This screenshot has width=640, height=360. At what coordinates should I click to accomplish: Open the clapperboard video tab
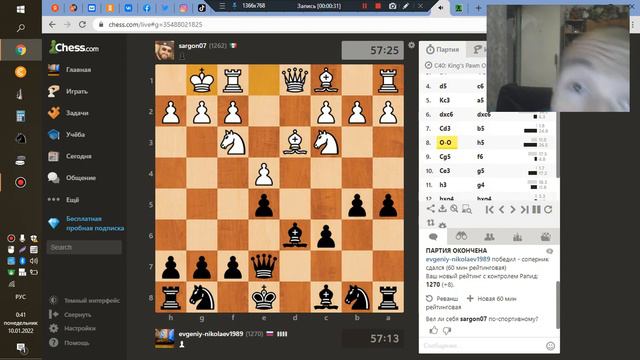545,236
